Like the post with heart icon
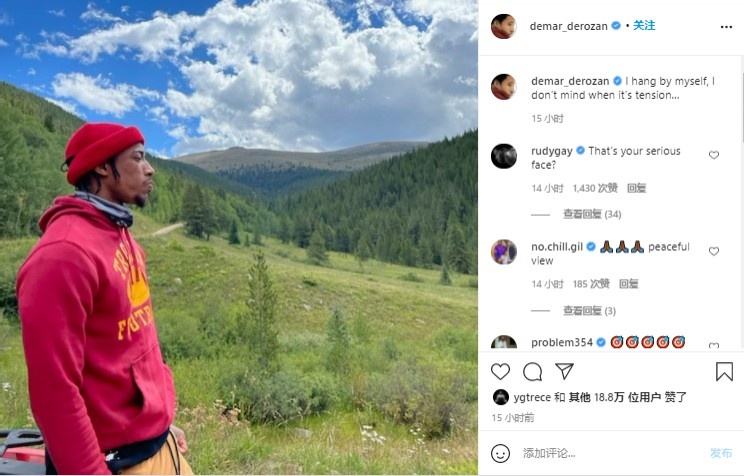Viewport: 744px width, 476px height. (x=500, y=372)
